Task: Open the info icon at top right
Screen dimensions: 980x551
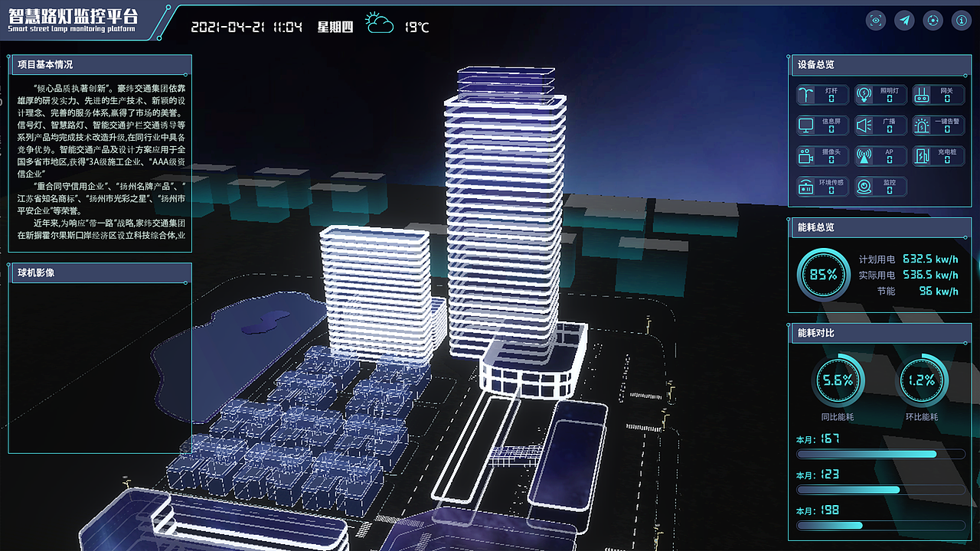Action: point(961,21)
